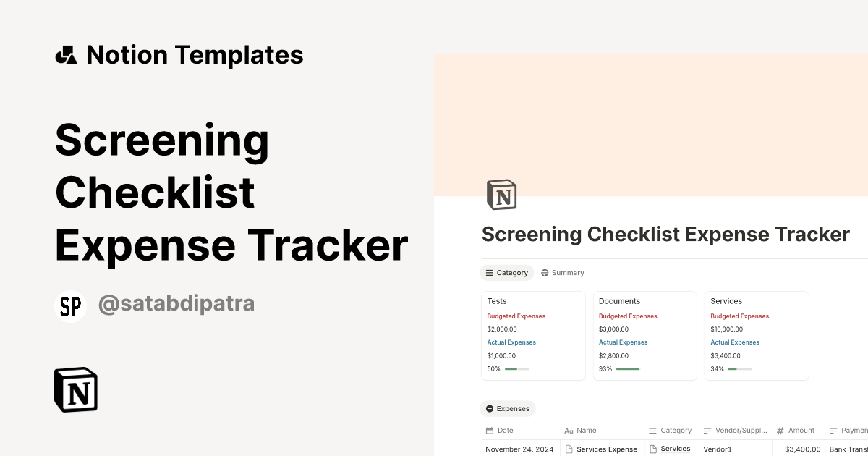Click the calendar icon next to the Date column
868x456 pixels.
[490, 430]
